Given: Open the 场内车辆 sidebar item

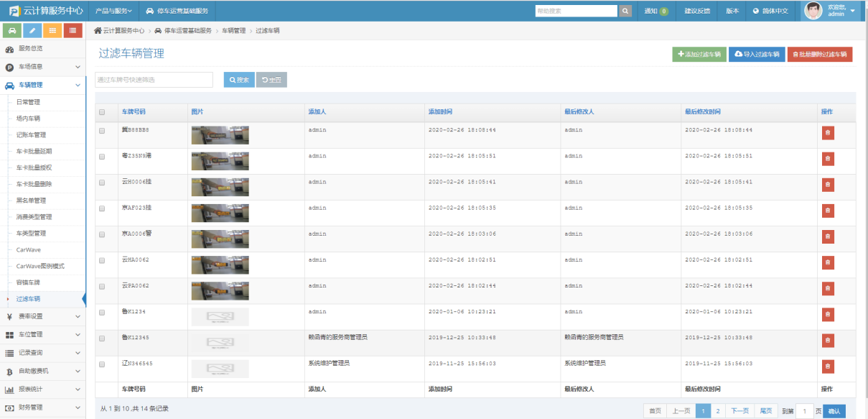Looking at the screenshot, I should click(28, 119).
